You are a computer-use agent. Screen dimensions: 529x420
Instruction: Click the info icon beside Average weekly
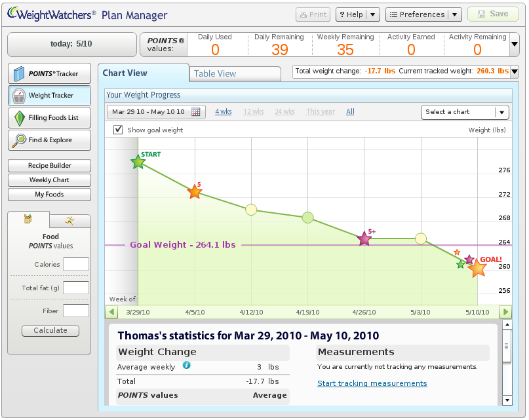click(x=187, y=365)
